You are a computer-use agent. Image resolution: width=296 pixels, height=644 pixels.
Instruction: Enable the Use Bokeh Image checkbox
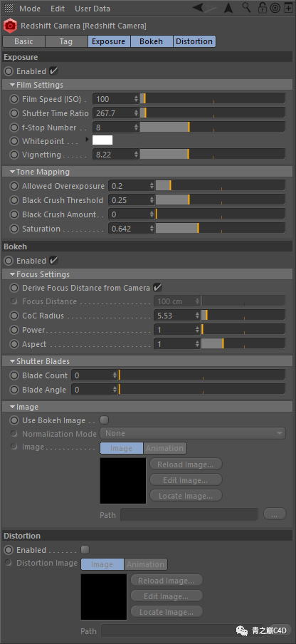tap(104, 420)
